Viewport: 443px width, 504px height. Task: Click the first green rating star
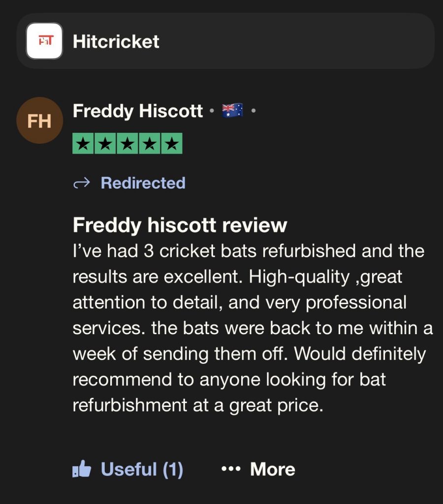click(x=84, y=144)
